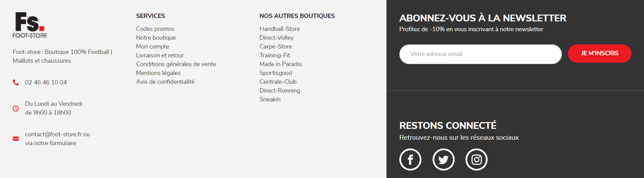Go to Notre boutique page
Image resolution: width=644 pixels, height=178 pixels.
tap(156, 38)
